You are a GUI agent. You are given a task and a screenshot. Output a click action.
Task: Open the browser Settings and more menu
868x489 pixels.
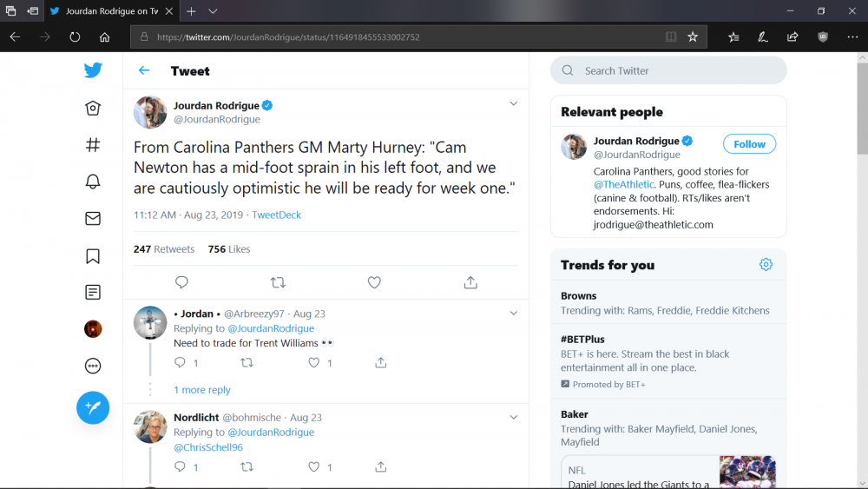click(x=852, y=37)
